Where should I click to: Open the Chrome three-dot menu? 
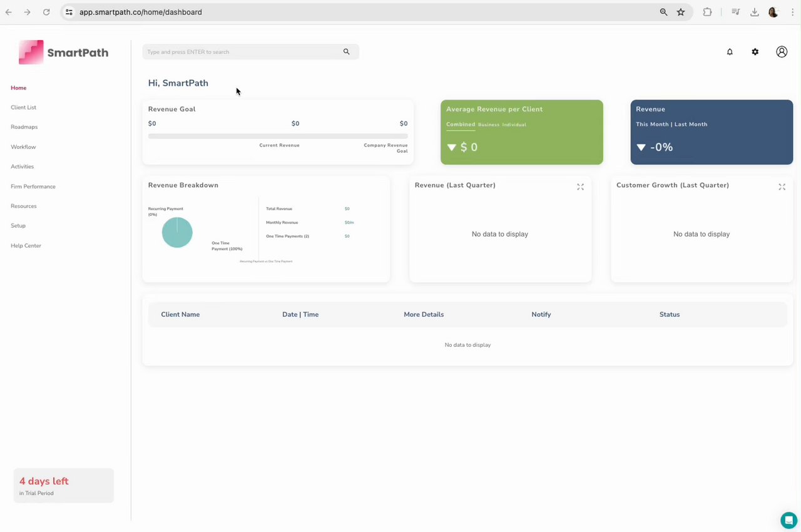click(x=792, y=12)
